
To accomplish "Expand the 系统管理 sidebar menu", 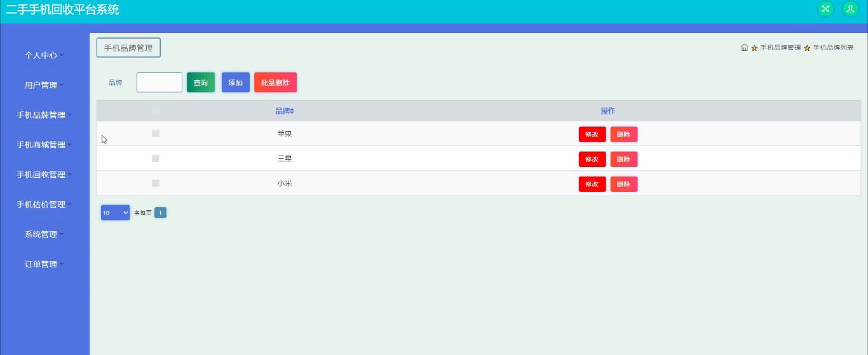I will (x=44, y=234).
